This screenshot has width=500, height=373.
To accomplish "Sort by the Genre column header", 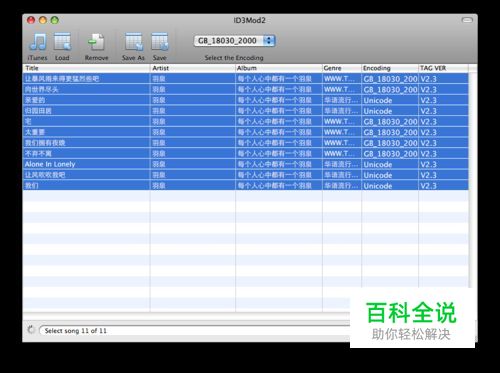I will [x=342, y=68].
